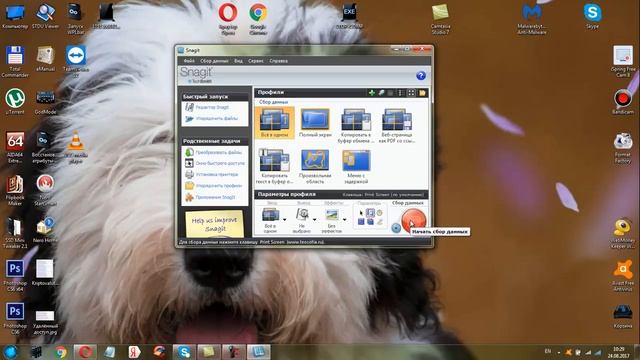Image resolution: width=640 pixels, height=360 pixels.
Task: Expand the Без эффектов effects dropdown arrow
Action: [x=344, y=220]
